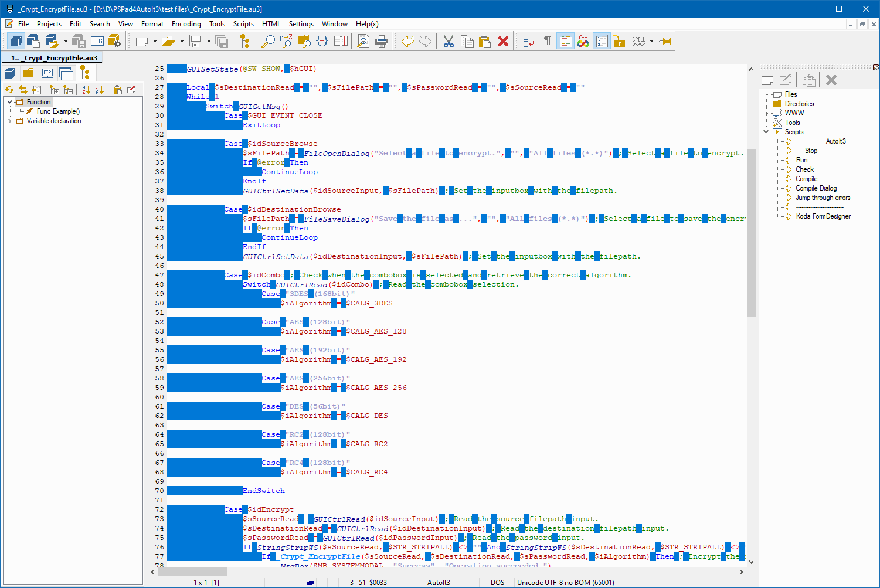Click the Print printer icon
Screen dimensions: 880x588
(x=382, y=41)
